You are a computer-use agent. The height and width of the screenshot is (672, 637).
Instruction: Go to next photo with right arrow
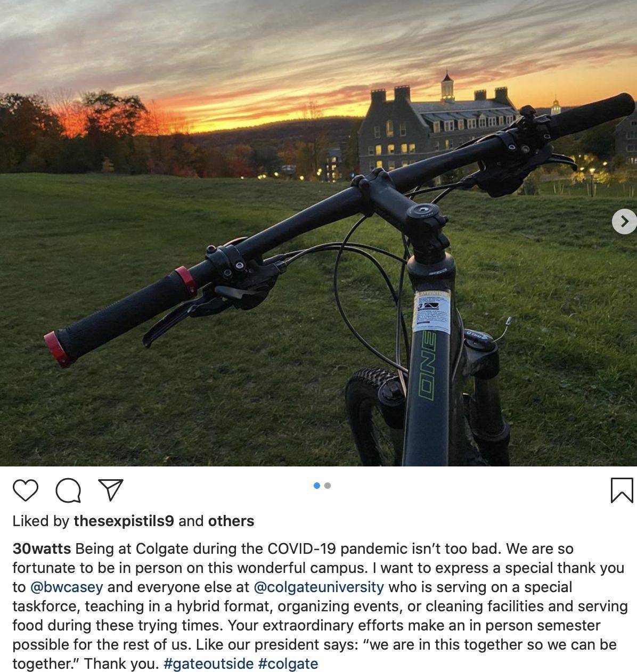(624, 221)
